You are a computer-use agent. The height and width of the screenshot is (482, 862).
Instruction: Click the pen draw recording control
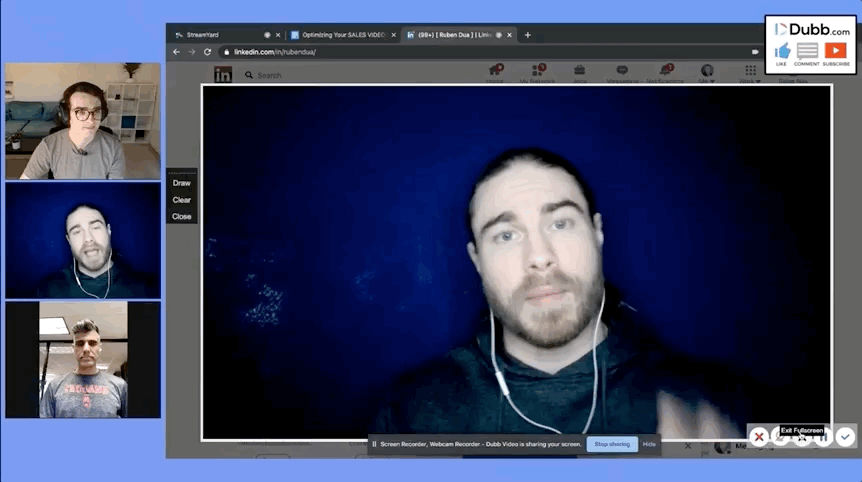coord(781,437)
